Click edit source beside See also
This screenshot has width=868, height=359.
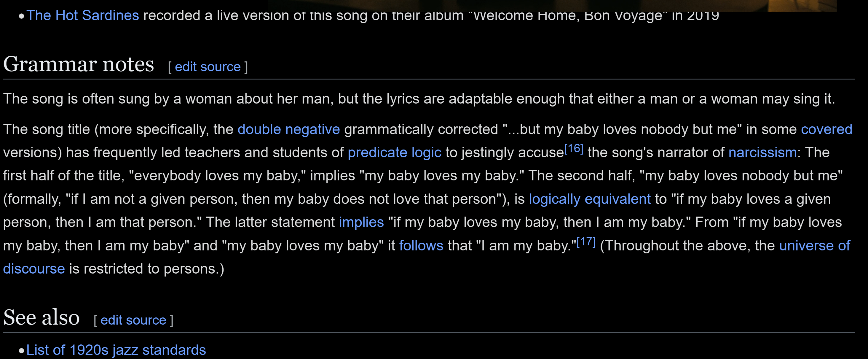tap(133, 320)
